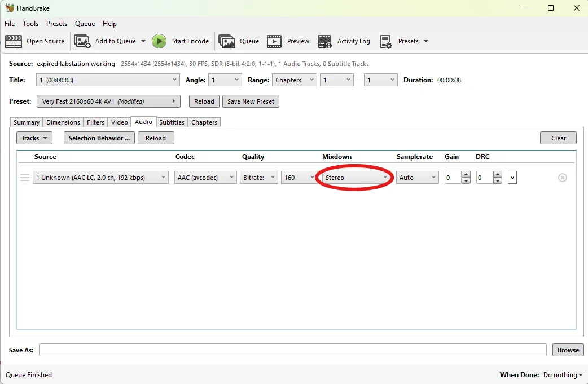Switch to the Subtitles tab

coord(172,122)
